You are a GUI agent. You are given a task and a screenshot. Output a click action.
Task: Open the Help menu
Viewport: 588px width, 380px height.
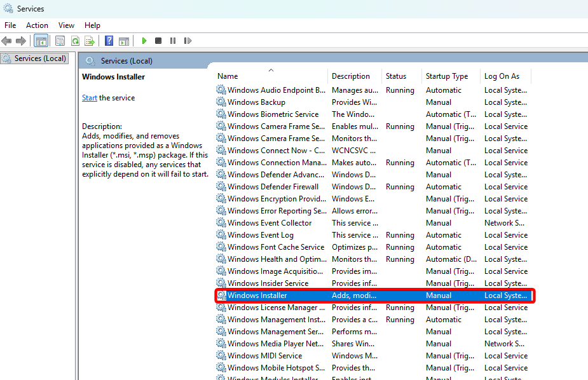(92, 25)
